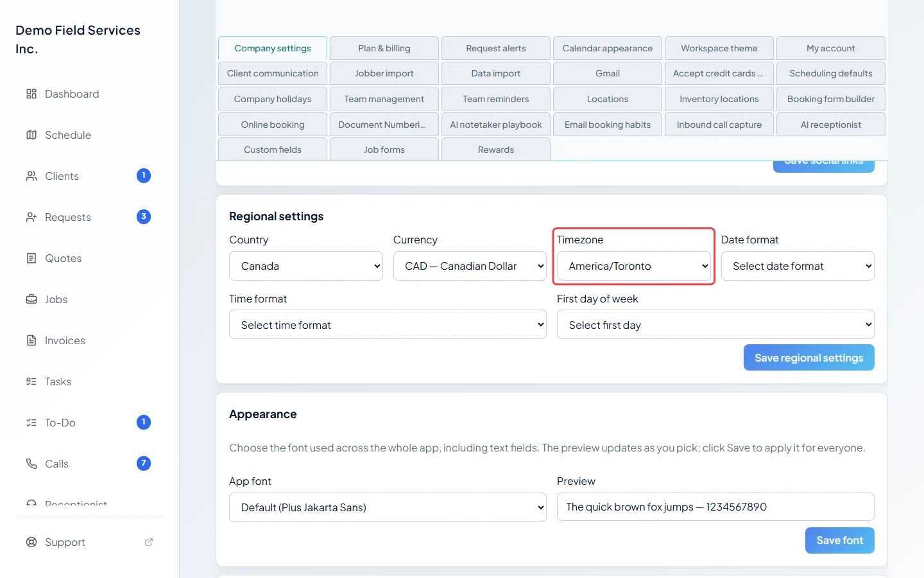Click the Invoices file icon

tap(31, 340)
